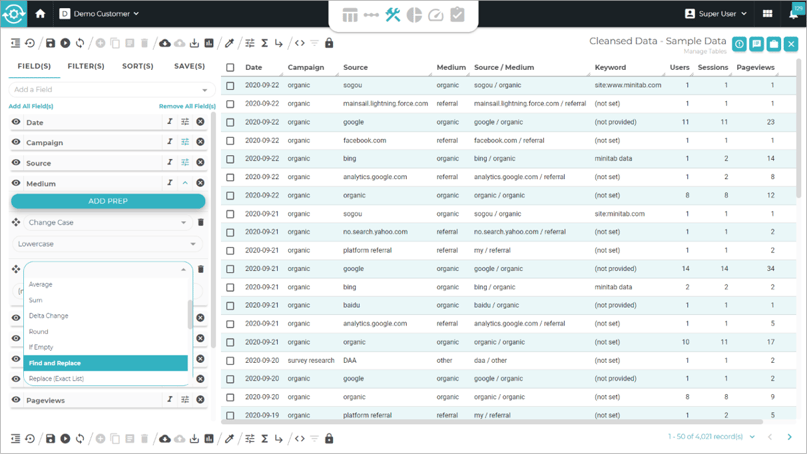Delete the Change Case prep step
This screenshot has width=807, height=454.
coord(200,222)
